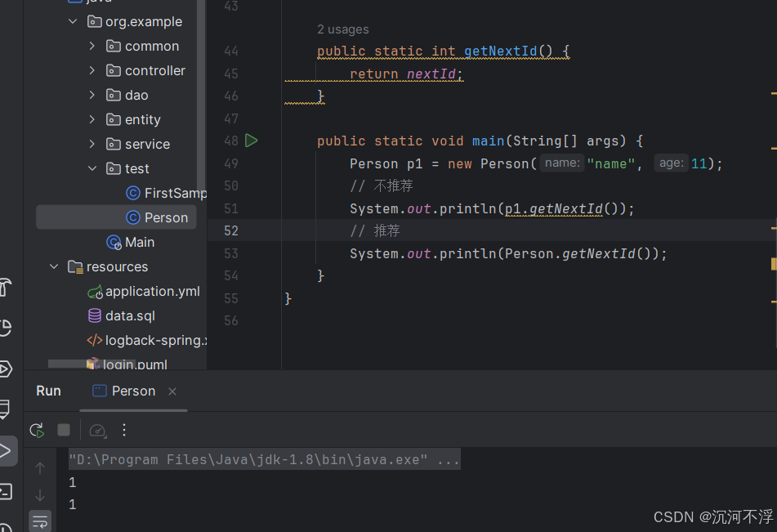Close the Person run tab
The height and width of the screenshot is (532, 777).
coord(172,391)
